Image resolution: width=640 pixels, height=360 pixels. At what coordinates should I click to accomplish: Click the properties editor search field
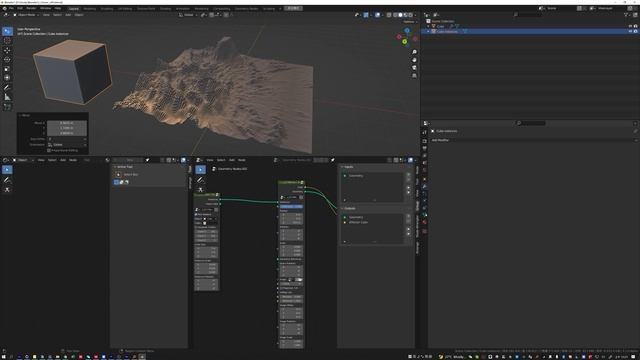coord(531,123)
